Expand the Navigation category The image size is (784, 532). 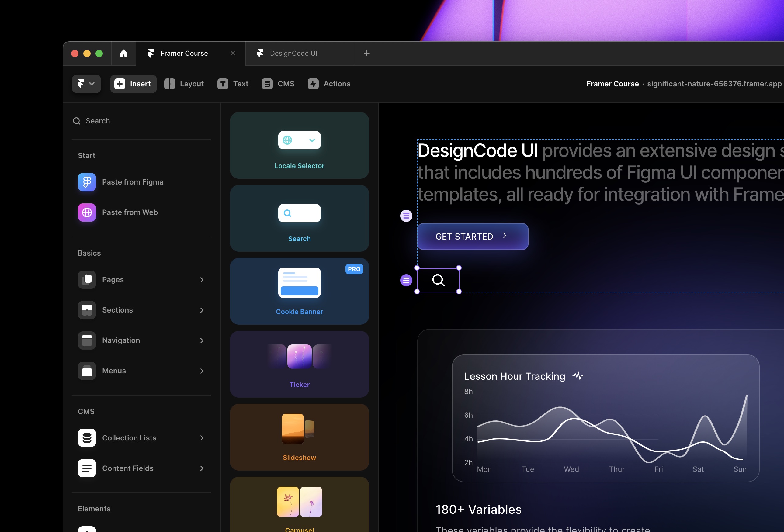(141, 340)
